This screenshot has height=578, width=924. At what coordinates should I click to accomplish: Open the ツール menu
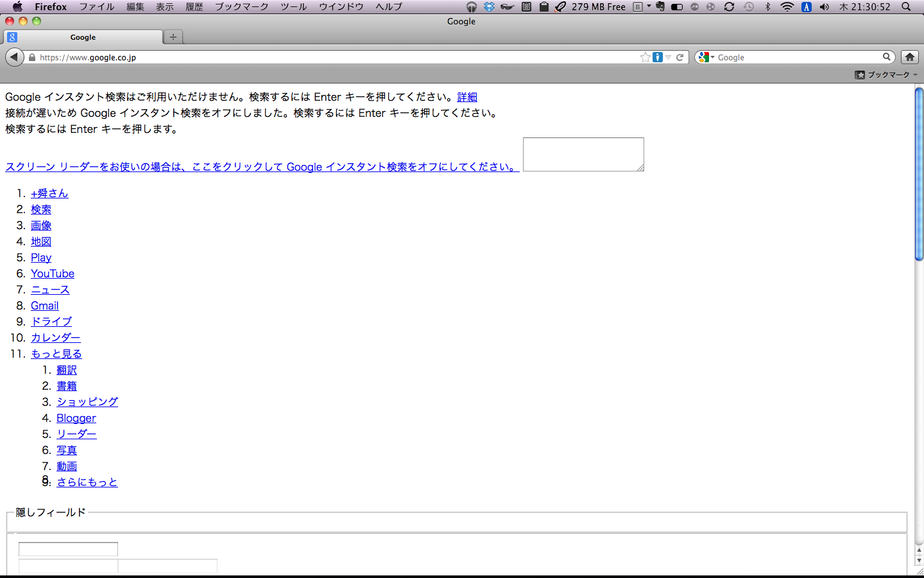294,6
